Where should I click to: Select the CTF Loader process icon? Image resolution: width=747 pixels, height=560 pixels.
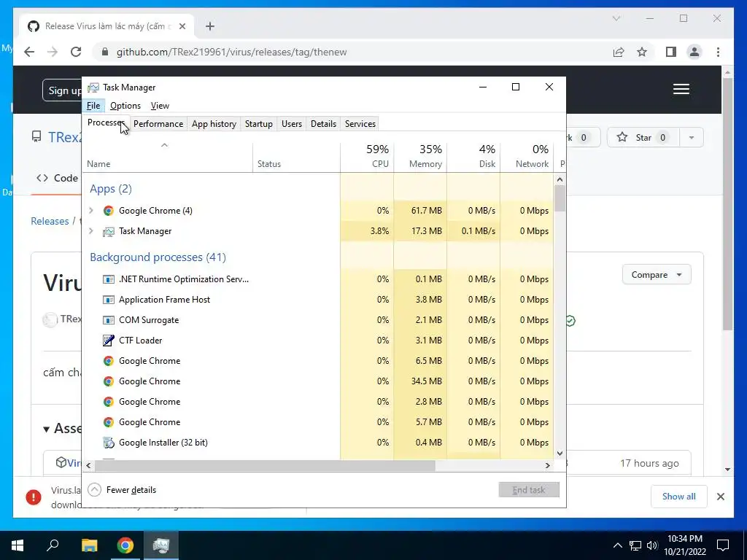(109, 341)
